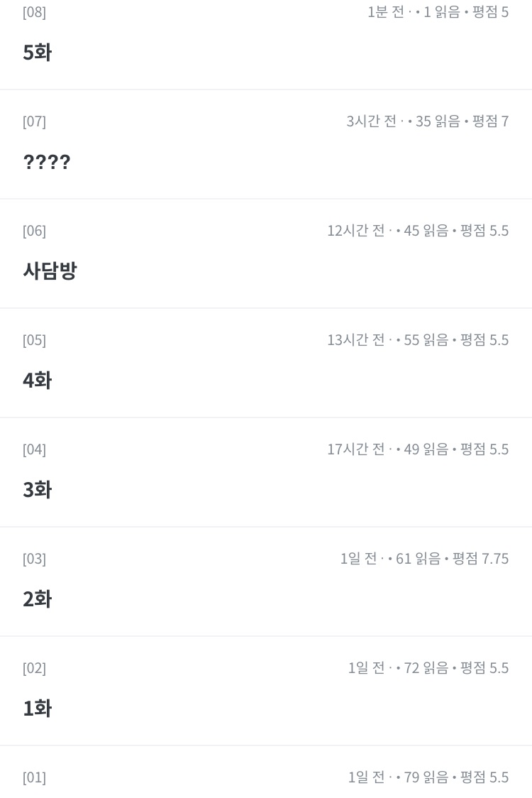Select the [02] entry number
The image size is (532, 798).
point(34,668)
